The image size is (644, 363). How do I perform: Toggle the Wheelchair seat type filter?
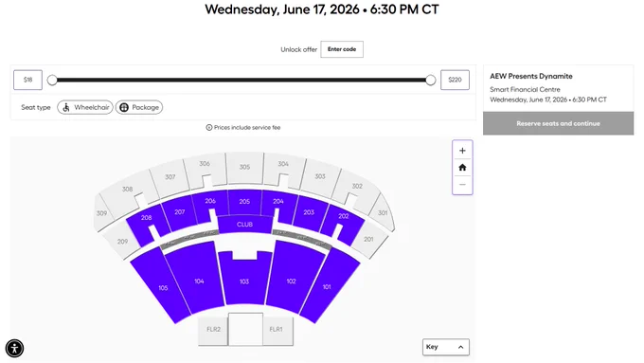(85, 107)
